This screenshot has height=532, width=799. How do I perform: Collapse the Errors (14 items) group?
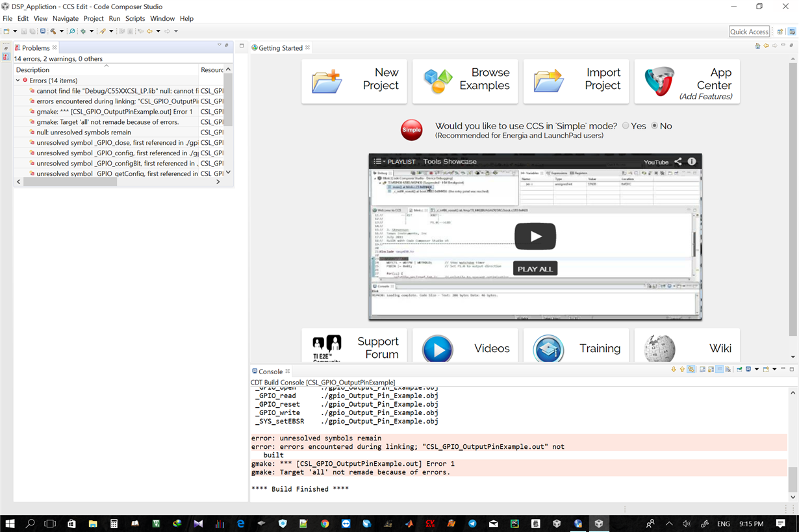click(x=18, y=81)
